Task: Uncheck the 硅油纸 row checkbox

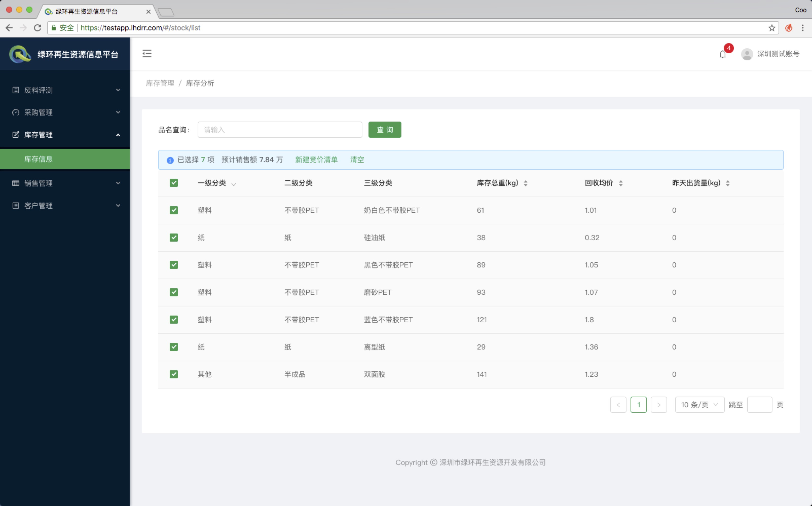Action: pyautogui.click(x=174, y=238)
